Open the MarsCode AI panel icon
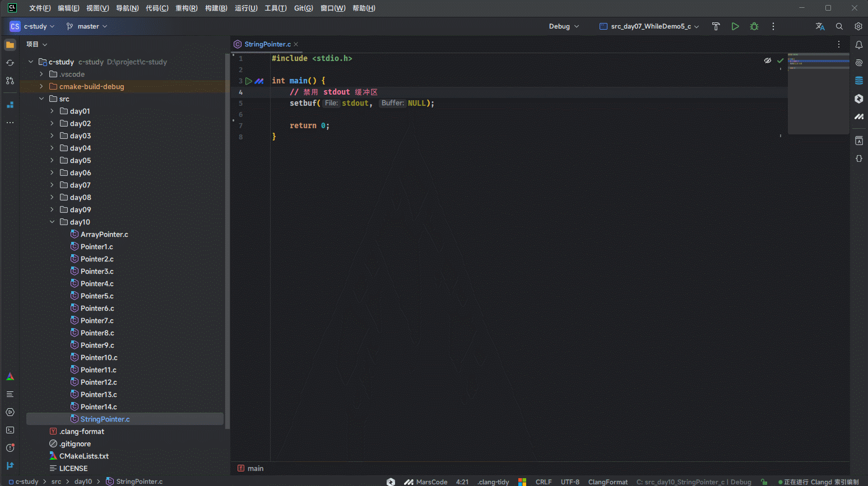This screenshot has height=486, width=868. click(x=859, y=116)
